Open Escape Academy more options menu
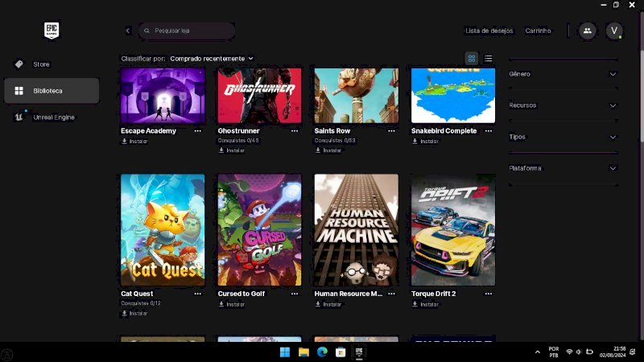The image size is (644, 362). point(197,131)
